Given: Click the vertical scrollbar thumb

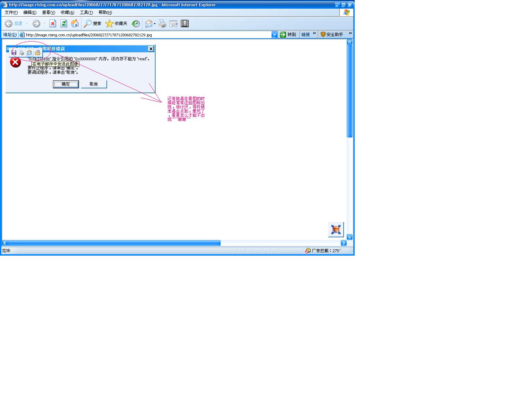Looking at the screenshot, I should (350, 91).
